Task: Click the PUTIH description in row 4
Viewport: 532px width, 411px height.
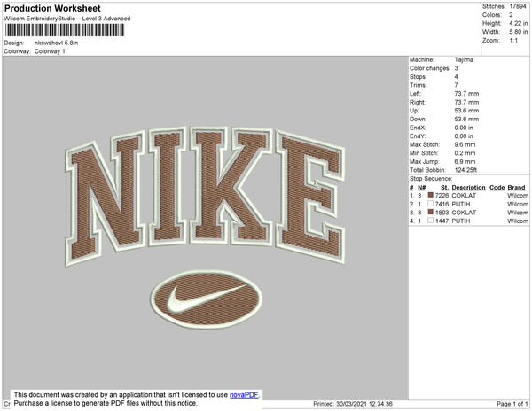Action: pos(461,221)
